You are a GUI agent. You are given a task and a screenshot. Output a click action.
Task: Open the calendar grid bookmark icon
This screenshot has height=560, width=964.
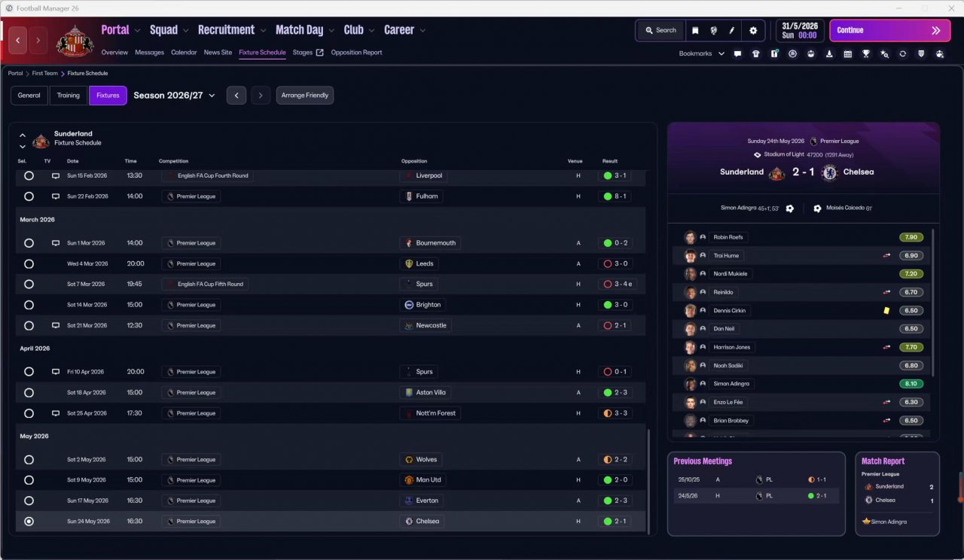point(848,53)
